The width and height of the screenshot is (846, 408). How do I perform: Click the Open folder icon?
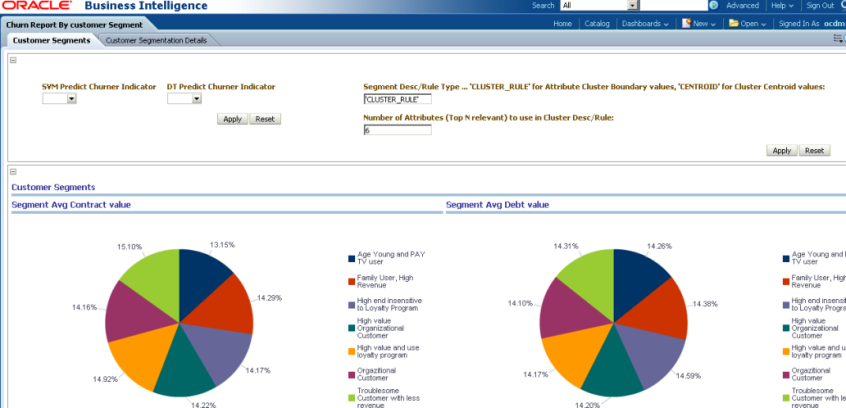coord(734,23)
